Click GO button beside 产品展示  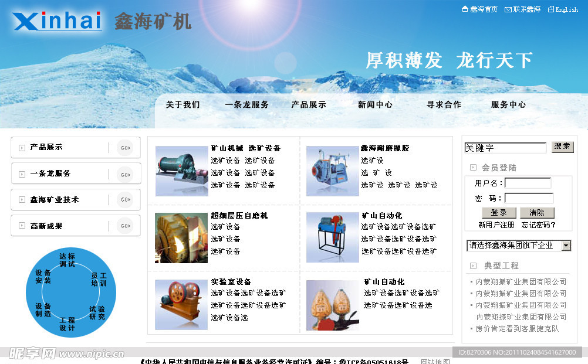coord(125,148)
